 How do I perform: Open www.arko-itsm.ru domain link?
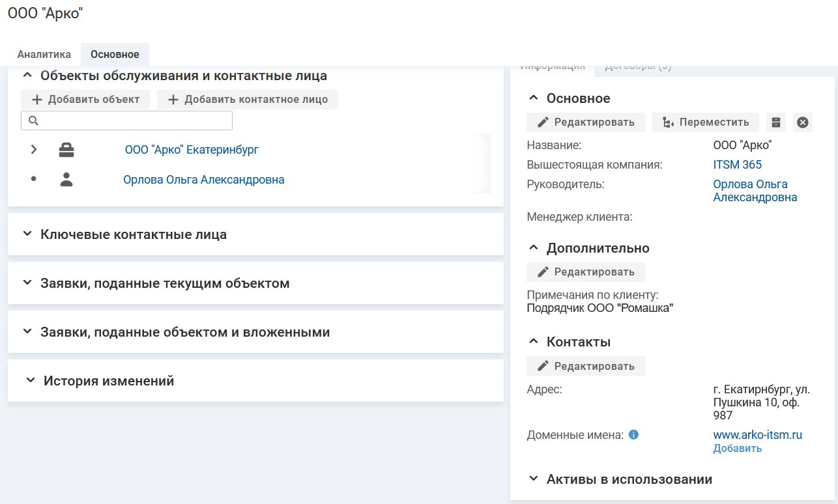[x=757, y=434]
